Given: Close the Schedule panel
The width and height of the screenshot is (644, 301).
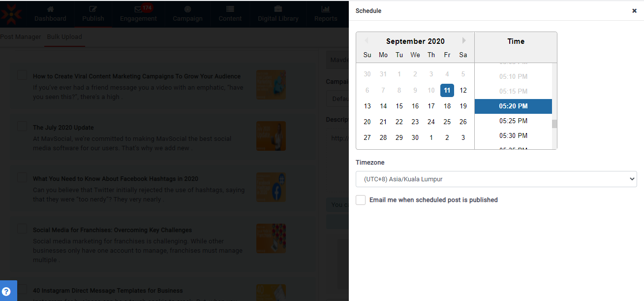Looking at the screenshot, I should tap(634, 11).
